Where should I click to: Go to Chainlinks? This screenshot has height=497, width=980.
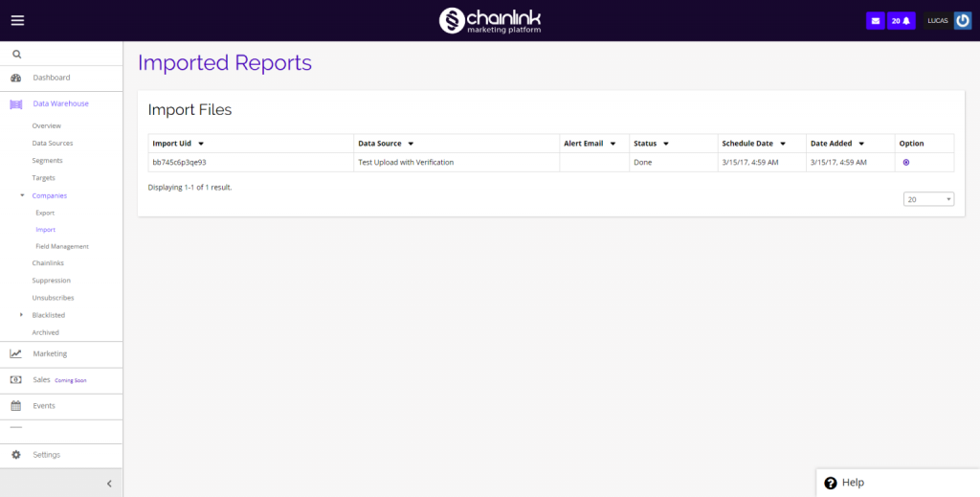[48, 263]
